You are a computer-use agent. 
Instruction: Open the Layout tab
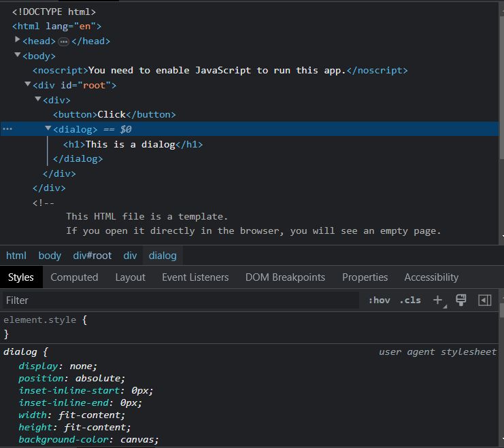coord(130,277)
